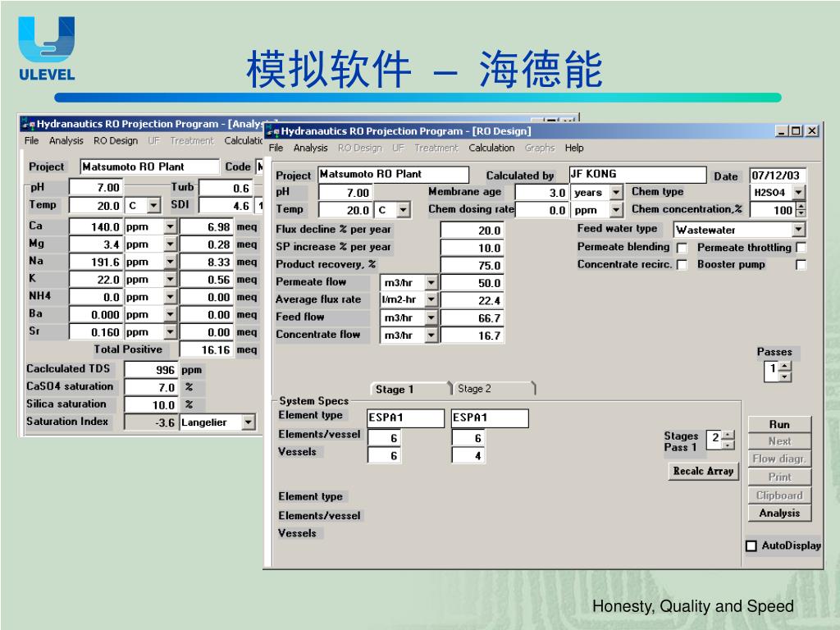Enable the Permeate throttling checkbox
840x630 pixels.
coord(801,248)
